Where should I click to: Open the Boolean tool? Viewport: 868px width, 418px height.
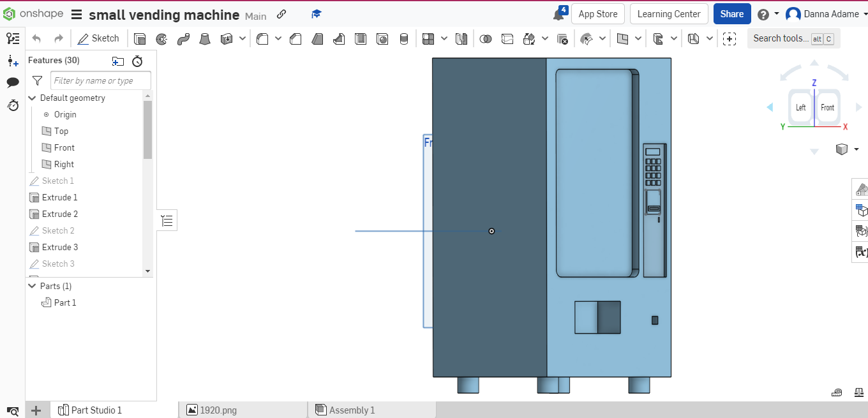[486, 38]
